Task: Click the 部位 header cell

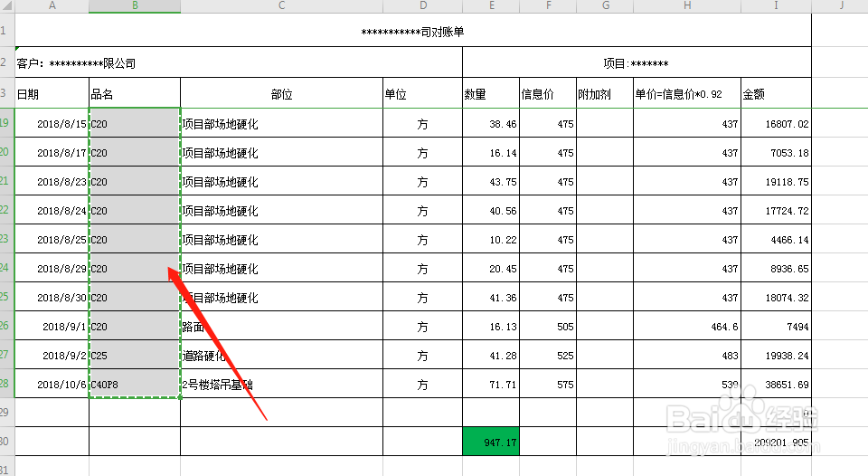Action: point(281,93)
